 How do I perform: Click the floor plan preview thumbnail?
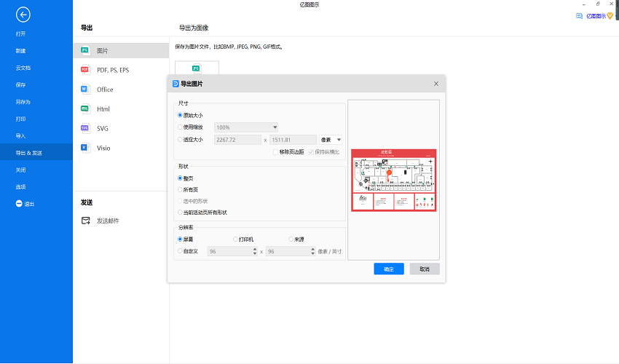[393, 180]
